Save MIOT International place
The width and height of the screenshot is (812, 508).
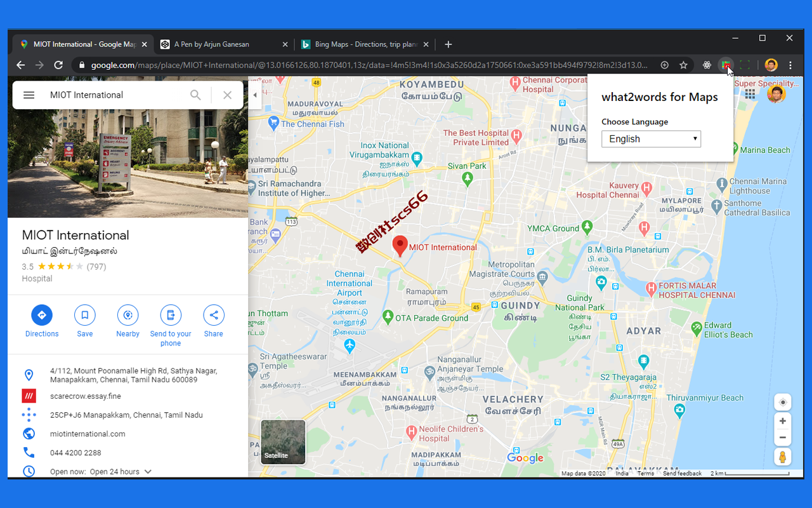[84, 315]
